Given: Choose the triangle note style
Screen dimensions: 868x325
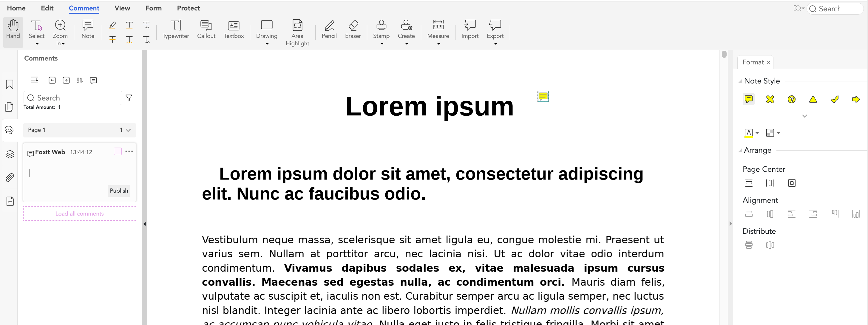Looking at the screenshot, I should 813,99.
